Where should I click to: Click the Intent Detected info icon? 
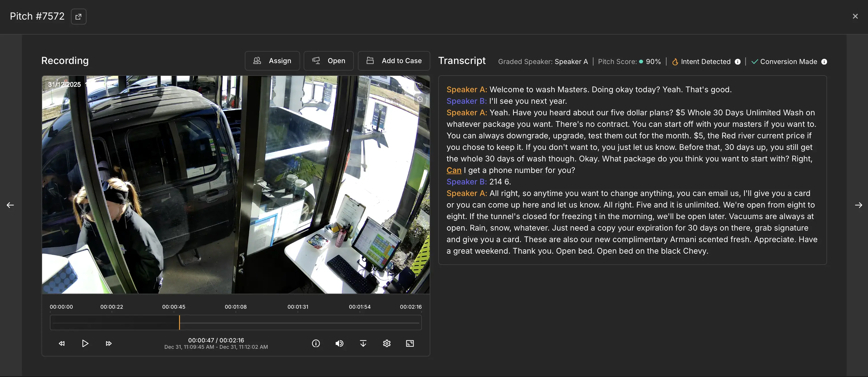point(738,62)
